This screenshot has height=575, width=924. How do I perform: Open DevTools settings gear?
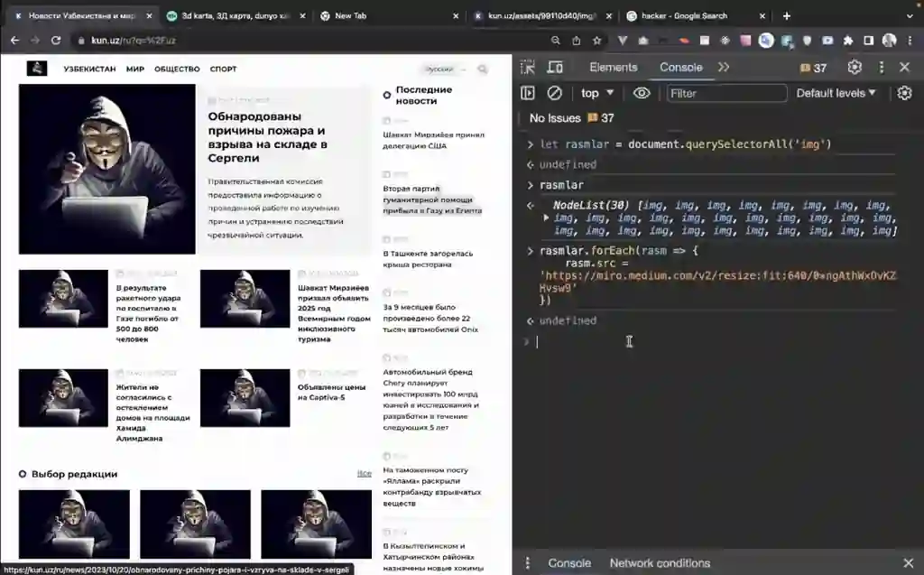[855, 67]
